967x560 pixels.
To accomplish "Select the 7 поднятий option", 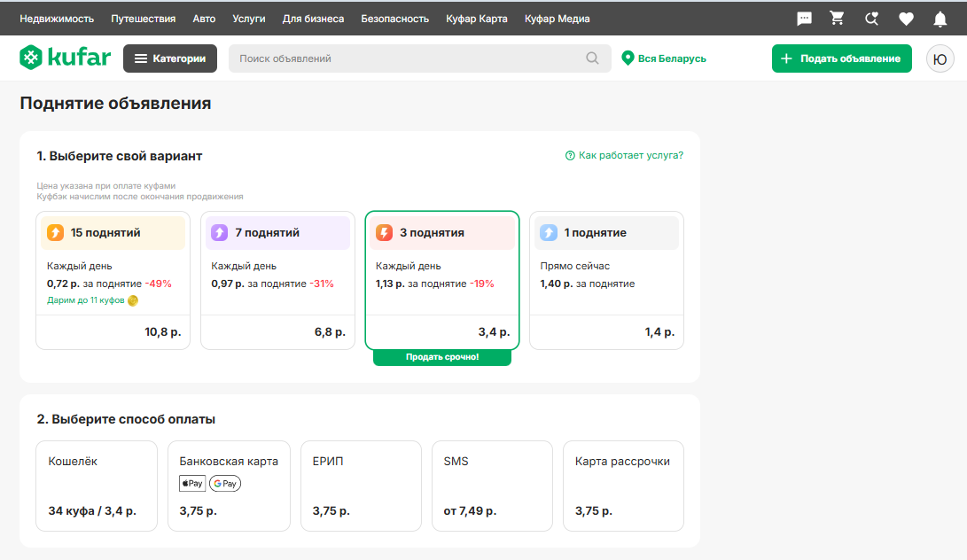I will pyautogui.click(x=277, y=280).
